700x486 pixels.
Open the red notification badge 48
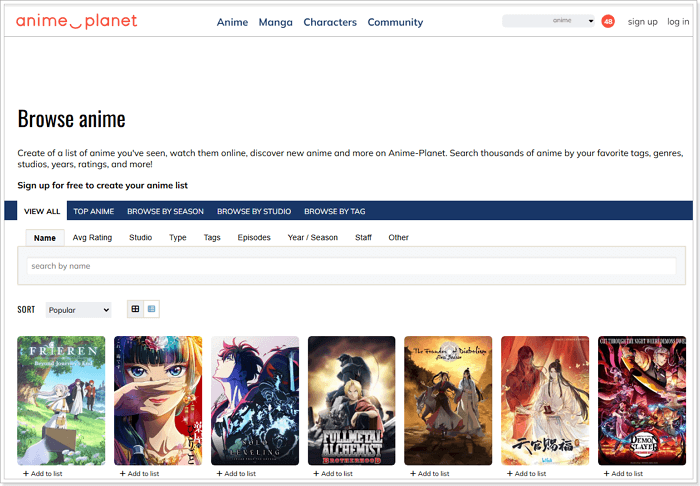(x=608, y=21)
